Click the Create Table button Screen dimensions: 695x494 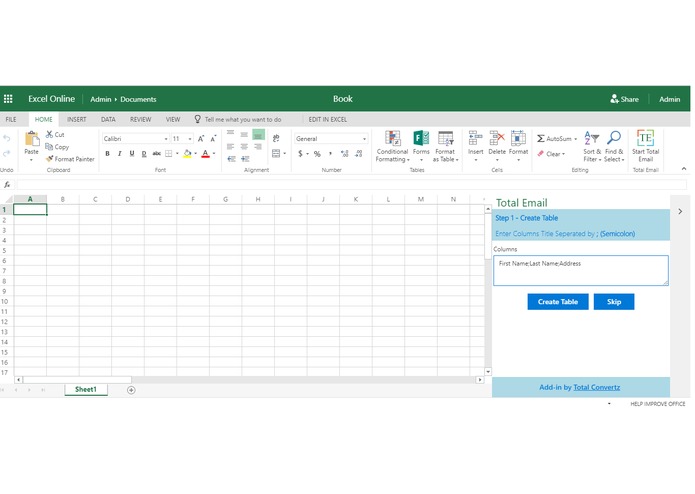(x=558, y=302)
